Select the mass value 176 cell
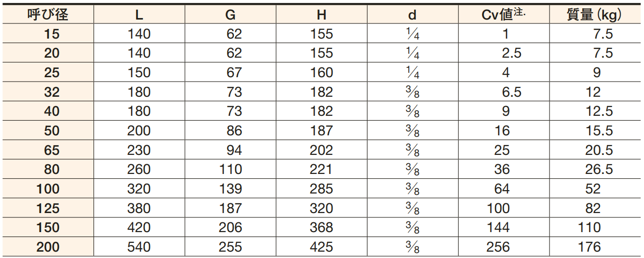644x258 pixels. click(x=594, y=247)
